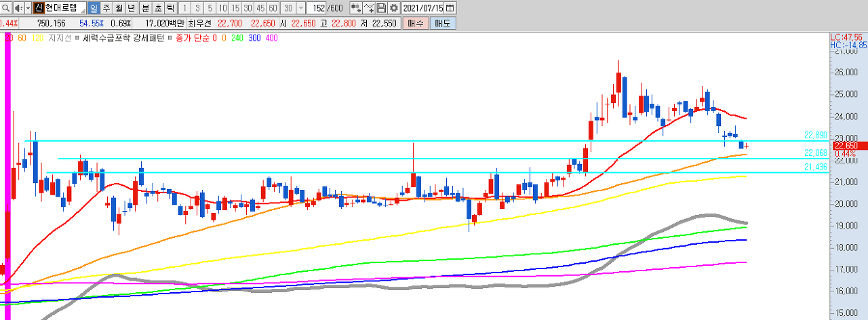
Task: Select the 초 (second) chart period
Action: [157, 8]
